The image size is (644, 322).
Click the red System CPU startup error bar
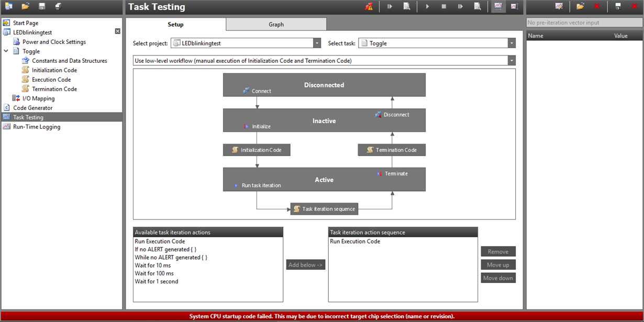click(x=322, y=316)
